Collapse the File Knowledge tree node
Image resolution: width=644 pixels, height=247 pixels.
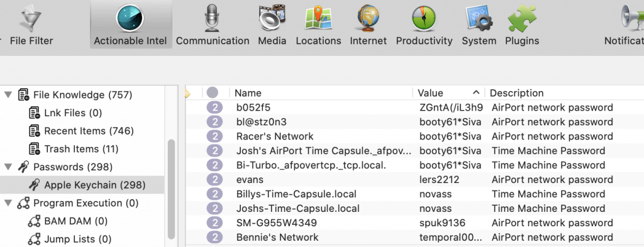(8, 95)
